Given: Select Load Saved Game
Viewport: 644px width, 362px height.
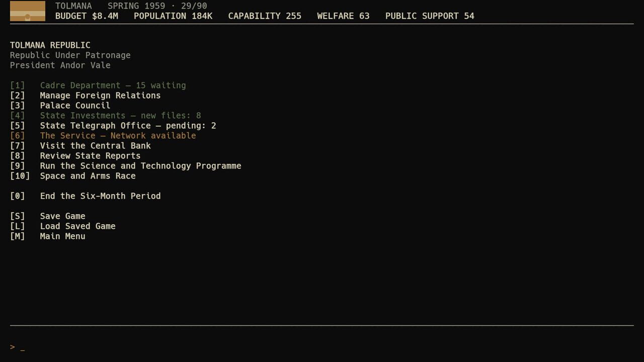Looking at the screenshot, I should pyautogui.click(x=63, y=226).
